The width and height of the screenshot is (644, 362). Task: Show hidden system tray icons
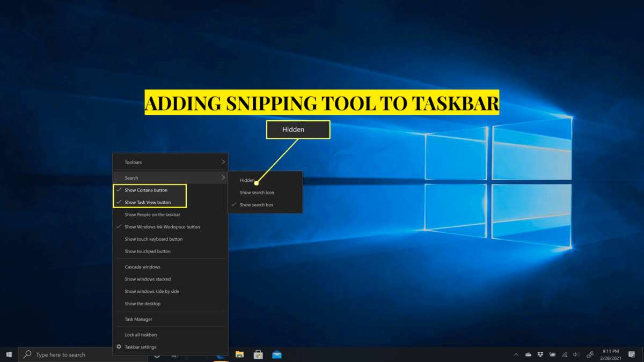click(516, 354)
